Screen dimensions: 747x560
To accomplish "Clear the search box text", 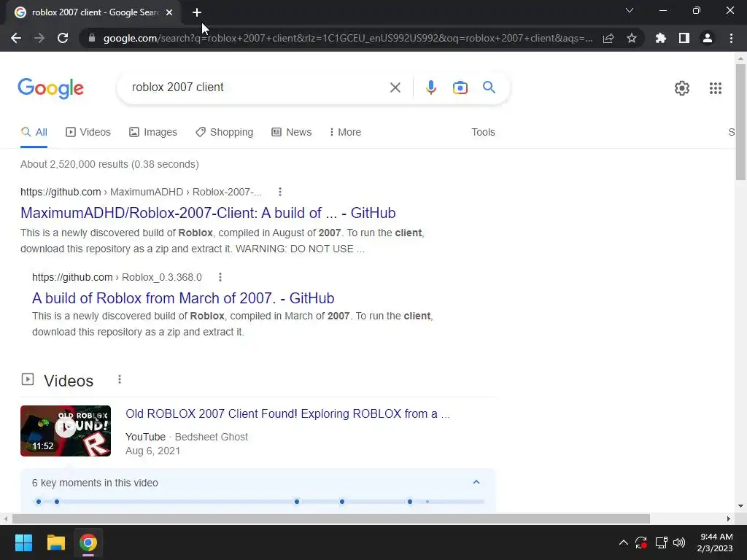I will click(395, 87).
